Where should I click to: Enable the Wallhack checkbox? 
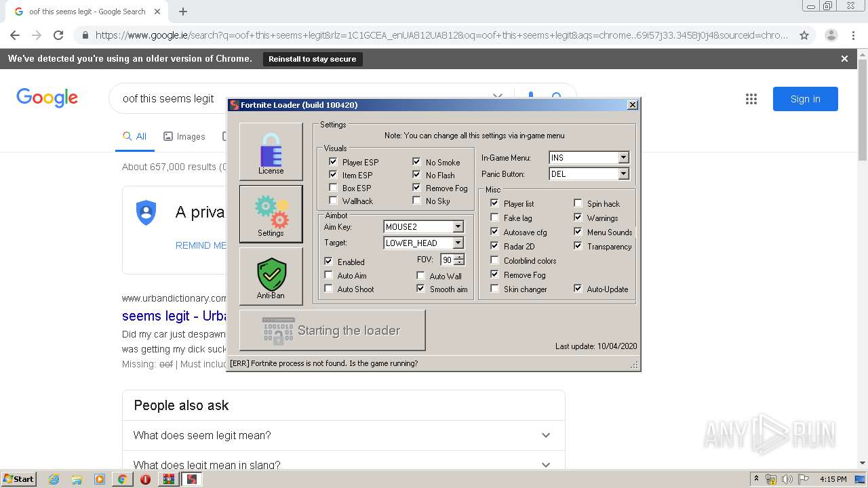(x=333, y=201)
